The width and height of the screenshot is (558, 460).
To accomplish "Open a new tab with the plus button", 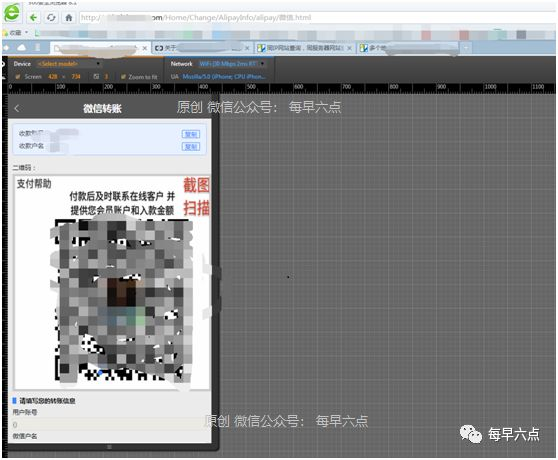I will (466, 48).
